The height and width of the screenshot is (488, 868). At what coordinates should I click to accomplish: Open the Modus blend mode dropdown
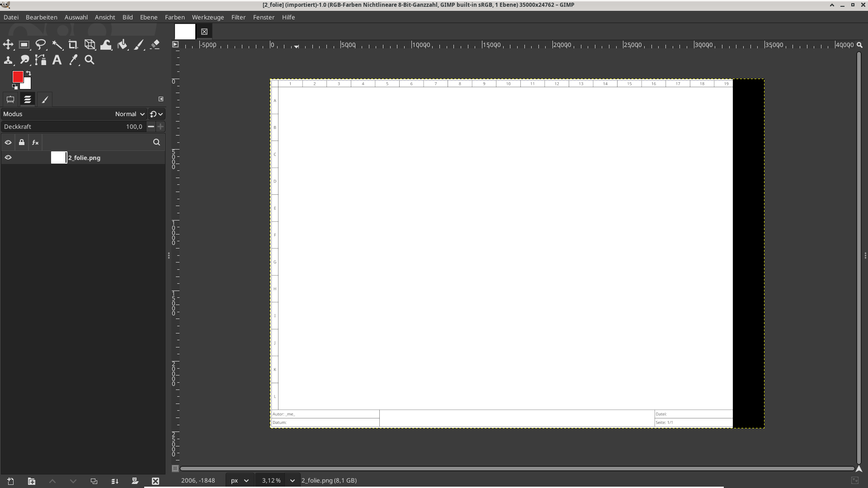click(130, 114)
